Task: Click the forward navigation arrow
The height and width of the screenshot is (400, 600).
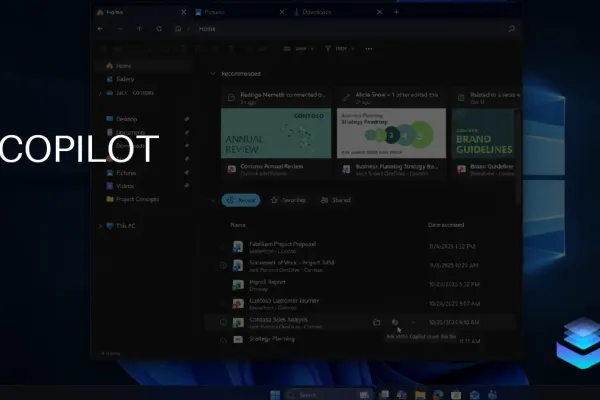Action: click(120, 29)
